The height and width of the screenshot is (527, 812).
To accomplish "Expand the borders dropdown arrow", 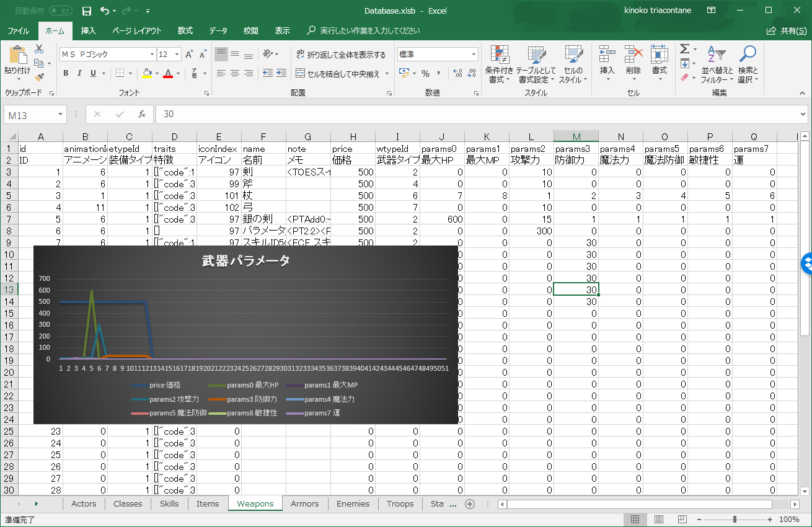I will [131, 74].
